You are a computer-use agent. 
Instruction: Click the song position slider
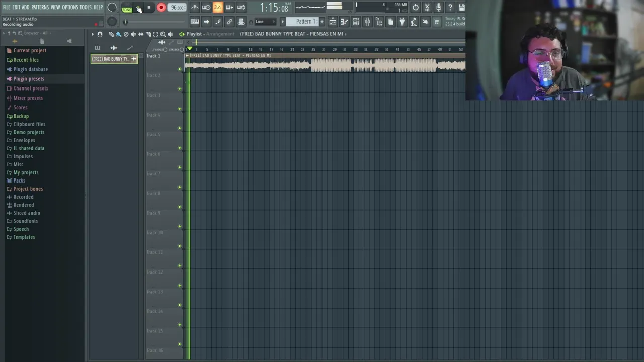pyautogui.click(x=153, y=22)
